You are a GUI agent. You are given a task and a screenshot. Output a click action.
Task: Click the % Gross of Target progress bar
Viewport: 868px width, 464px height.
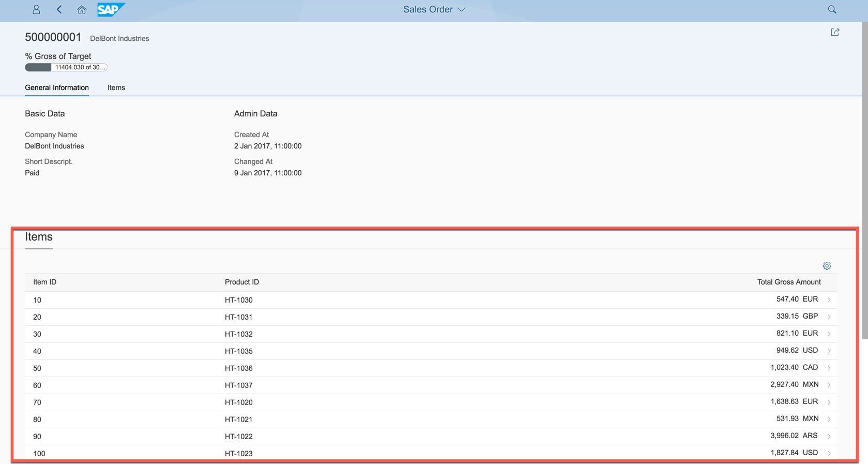point(66,67)
